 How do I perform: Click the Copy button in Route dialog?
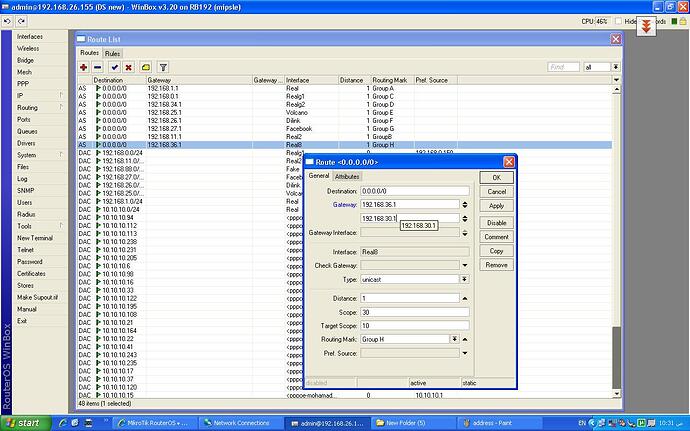pyautogui.click(x=496, y=251)
